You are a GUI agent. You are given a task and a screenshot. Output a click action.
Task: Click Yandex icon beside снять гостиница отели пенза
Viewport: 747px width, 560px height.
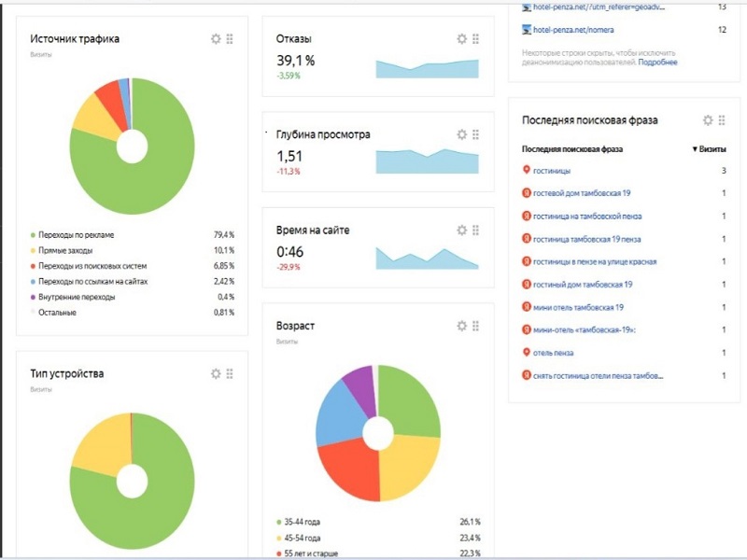coord(527,375)
